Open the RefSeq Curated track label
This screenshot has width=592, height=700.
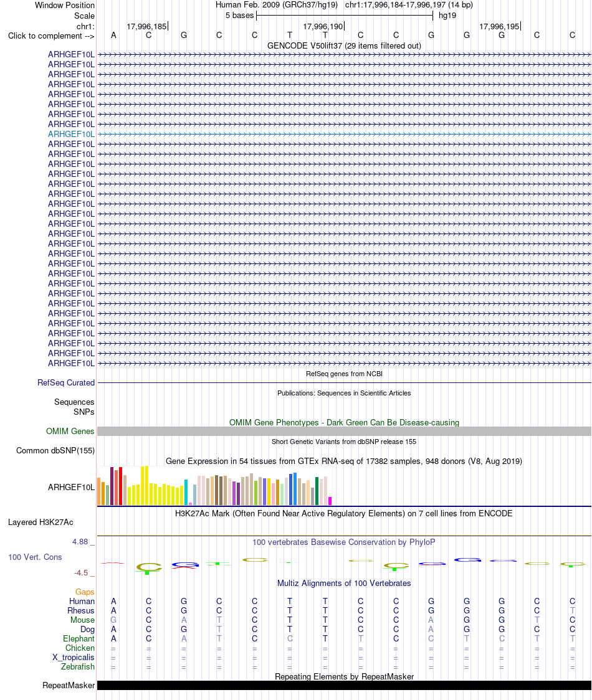[x=66, y=382]
